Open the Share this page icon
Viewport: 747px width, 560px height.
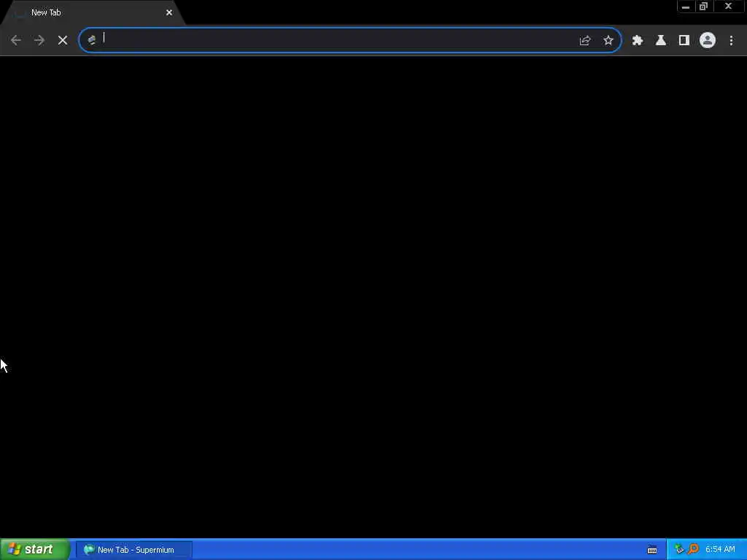click(585, 41)
